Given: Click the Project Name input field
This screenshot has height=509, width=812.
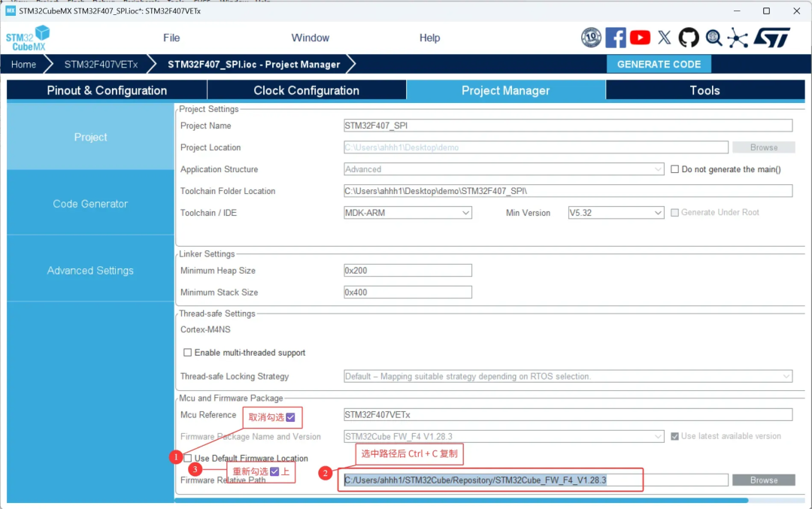Looking at the screenshot, I should coord(568,126).
